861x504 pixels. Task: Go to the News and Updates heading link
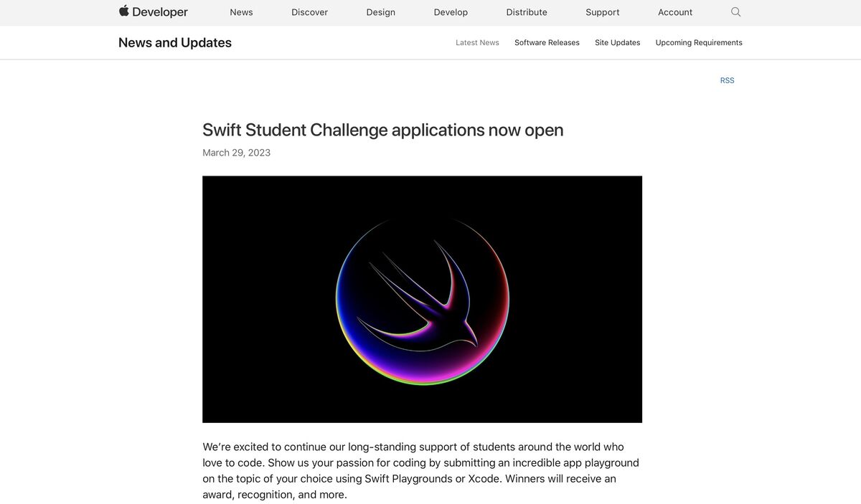point(175,42)
